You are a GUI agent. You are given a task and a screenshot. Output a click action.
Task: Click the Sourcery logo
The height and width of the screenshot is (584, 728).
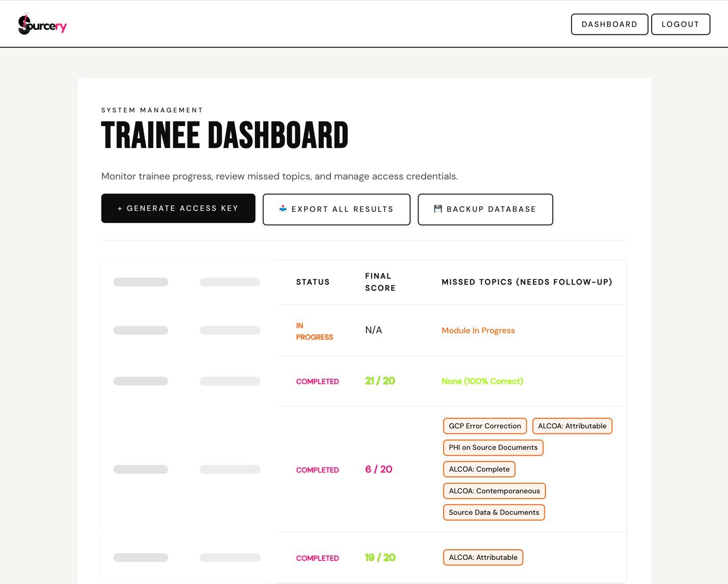42,24
